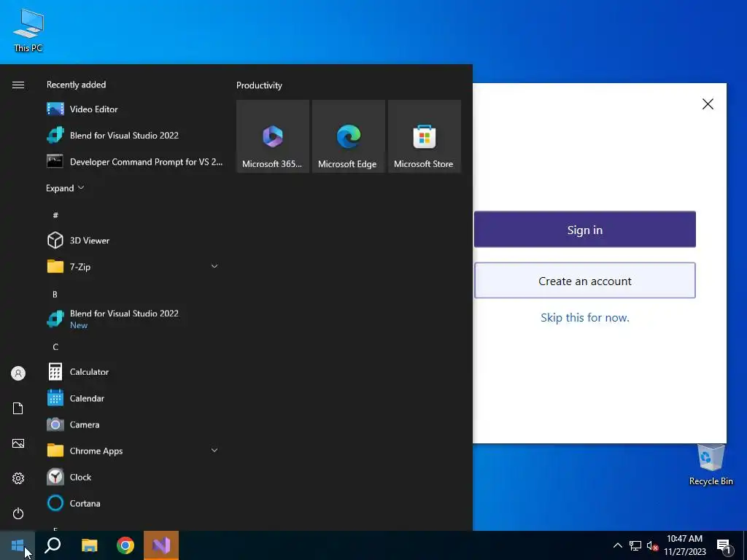Expand the 7-Zip folder chevron
Viewport: 747px width, 560px height.
(x=214, y=266)
